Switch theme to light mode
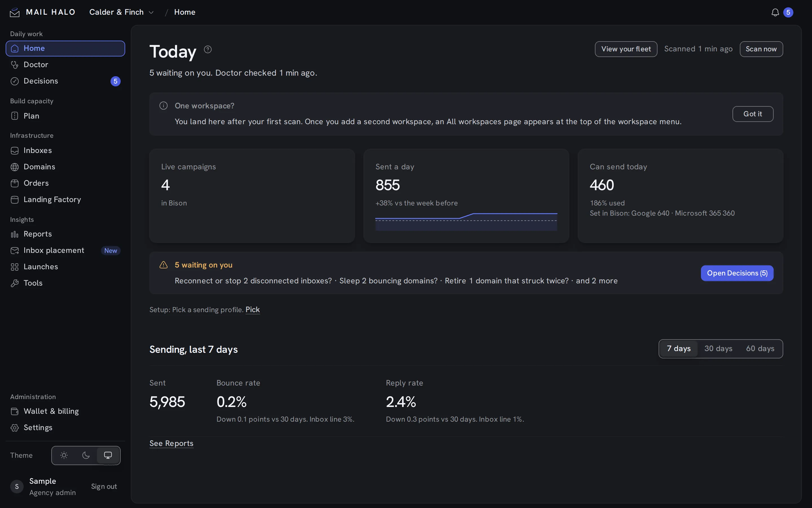The width and height of the screenshot is (812, 508). (x=64, y=455)
